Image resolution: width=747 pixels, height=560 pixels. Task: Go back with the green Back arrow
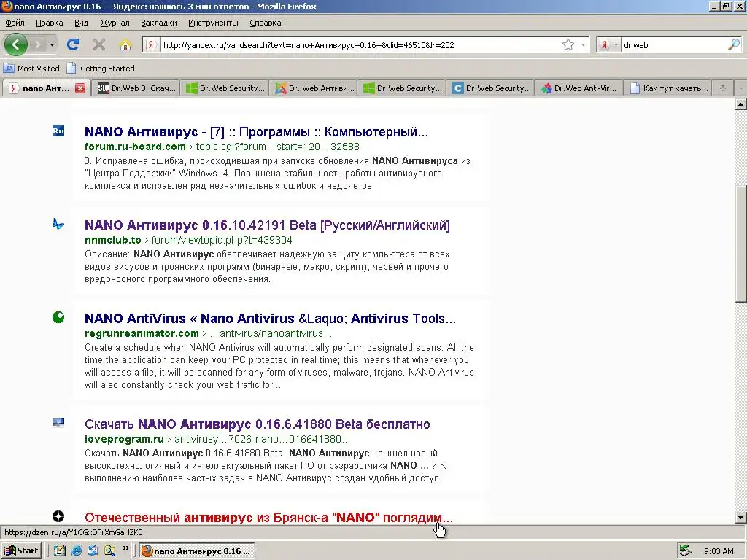coord(16,44)
